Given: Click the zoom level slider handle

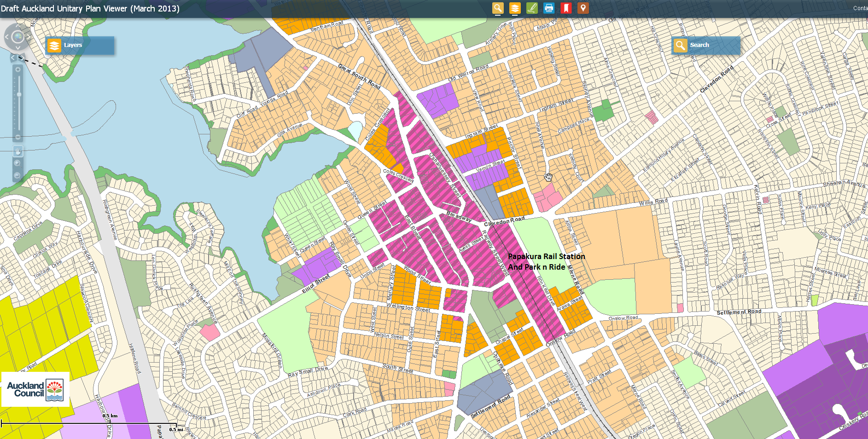Looking at the screenshot, I should pyautogui.click(x=19, y=94).
